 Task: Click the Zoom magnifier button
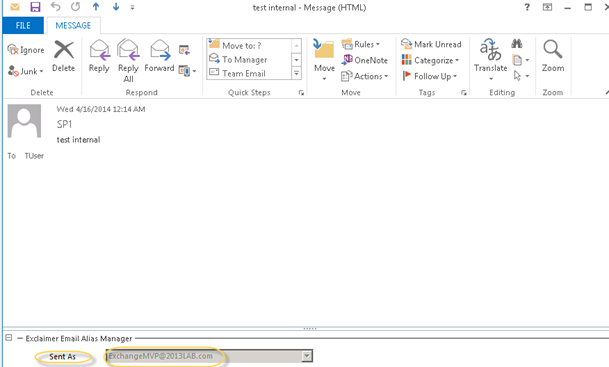(553, 56)
